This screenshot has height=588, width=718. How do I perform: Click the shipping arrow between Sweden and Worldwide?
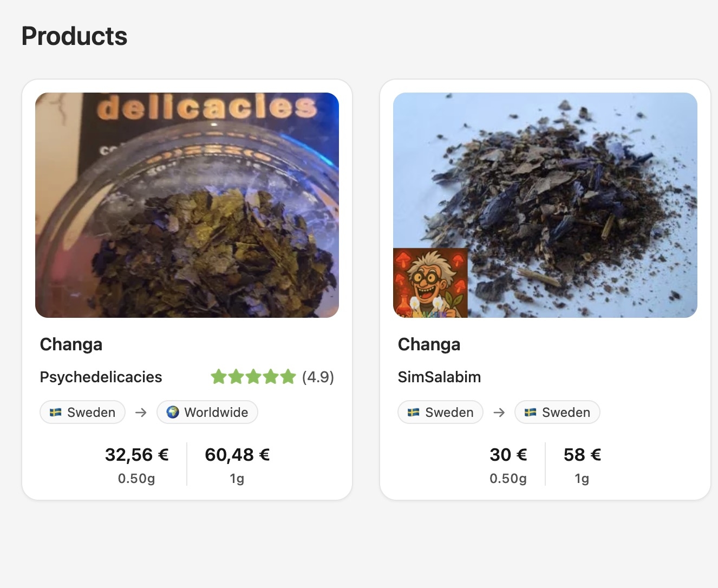(141, 413)
